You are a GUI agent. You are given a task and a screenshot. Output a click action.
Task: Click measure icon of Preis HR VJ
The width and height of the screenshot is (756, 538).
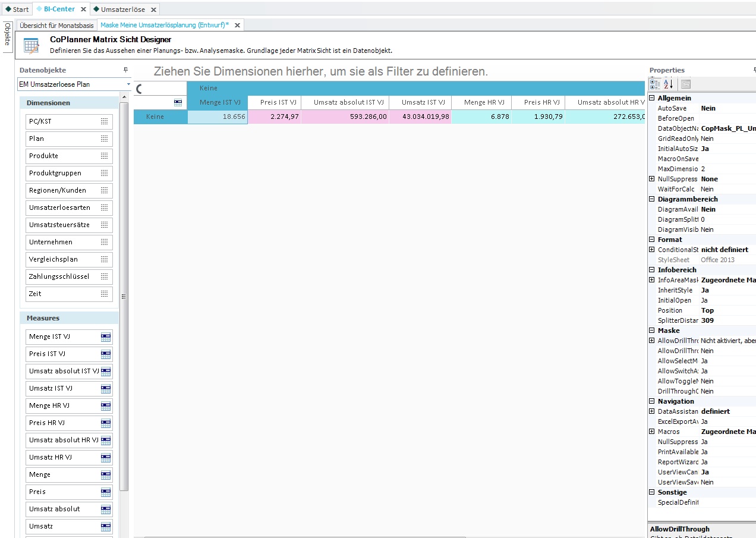106,423
